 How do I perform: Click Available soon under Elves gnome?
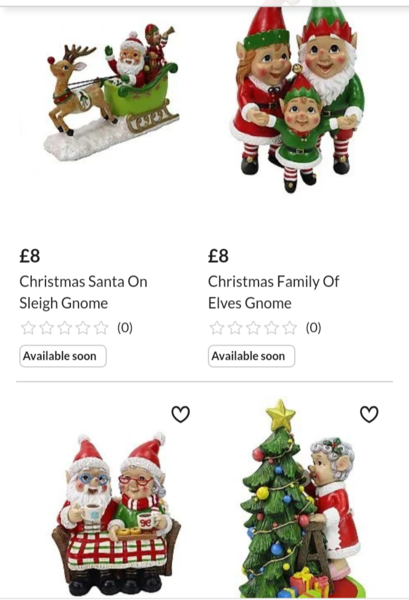[x=252, y=356]
